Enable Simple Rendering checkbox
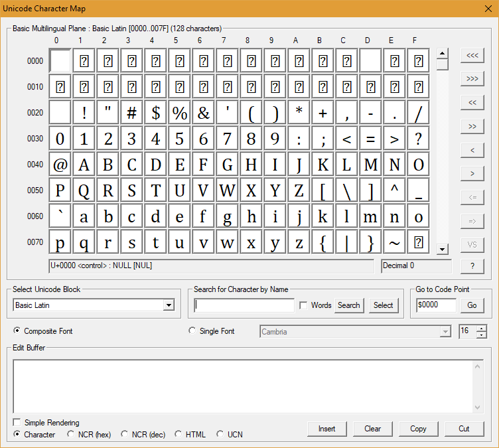499x448 pixels. pyautogui.click(x=17, y=423)
